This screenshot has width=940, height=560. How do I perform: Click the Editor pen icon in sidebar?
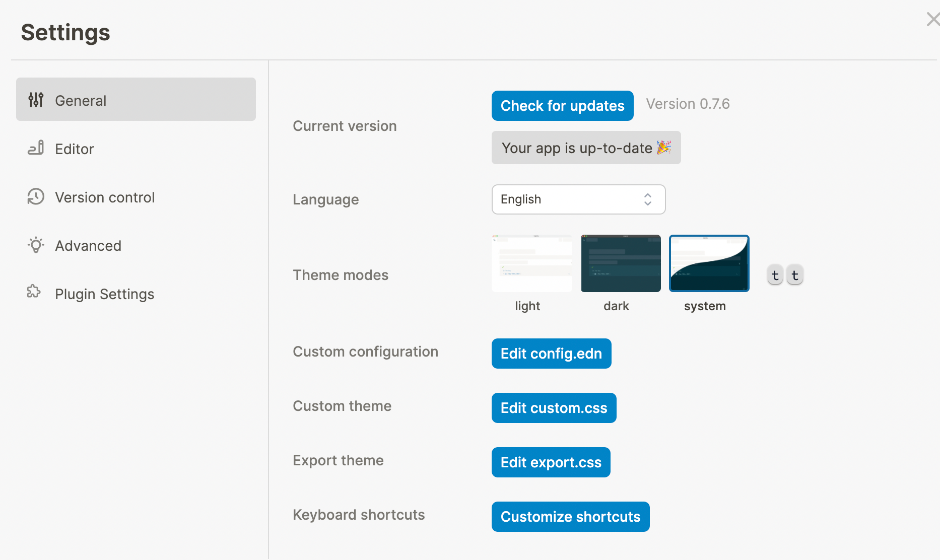click(35, 148)
